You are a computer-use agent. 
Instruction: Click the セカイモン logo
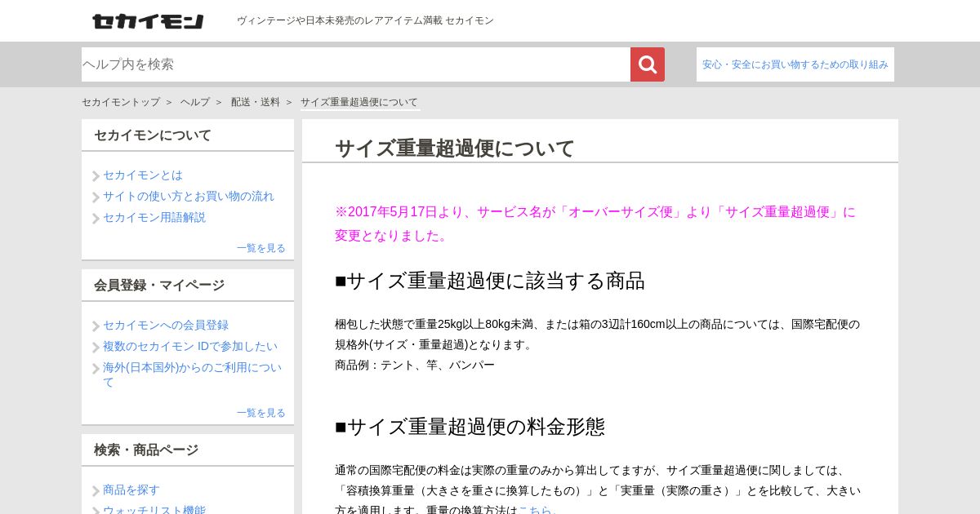[148, 21]
